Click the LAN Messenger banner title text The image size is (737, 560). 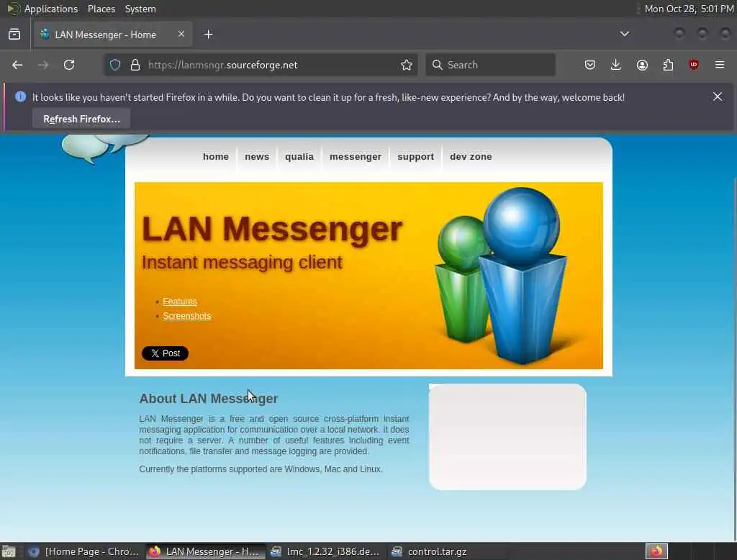pyautogui.click(x=271, y=229)
